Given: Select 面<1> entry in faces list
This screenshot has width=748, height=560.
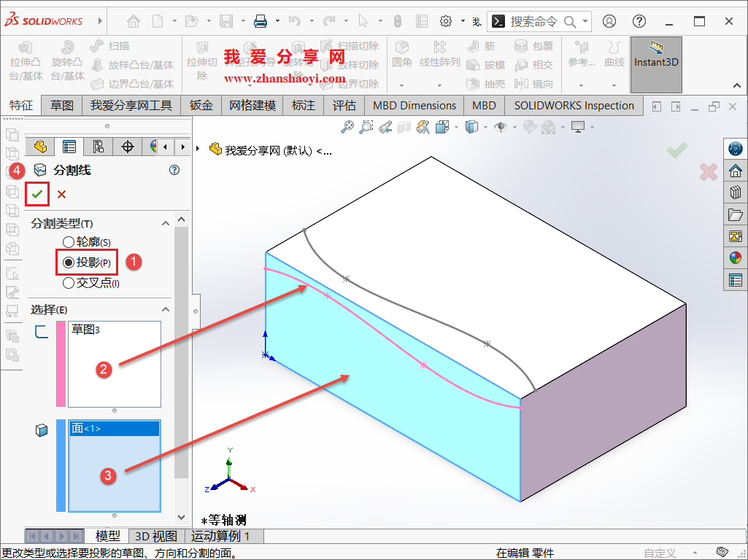Looking at the screenshot, I should click(x=115, y=429).
